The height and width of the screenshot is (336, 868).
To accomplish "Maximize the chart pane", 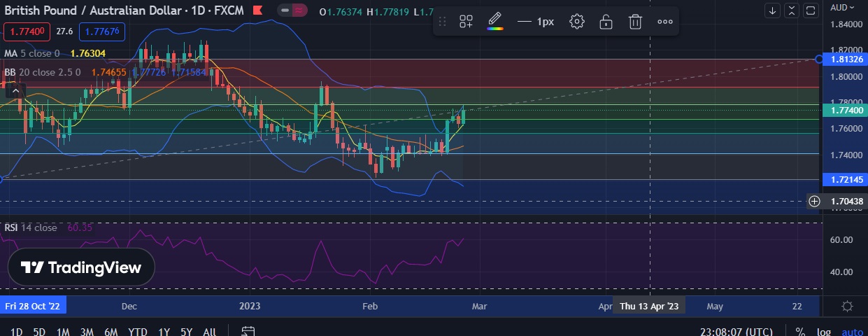I will click(811, 10).
